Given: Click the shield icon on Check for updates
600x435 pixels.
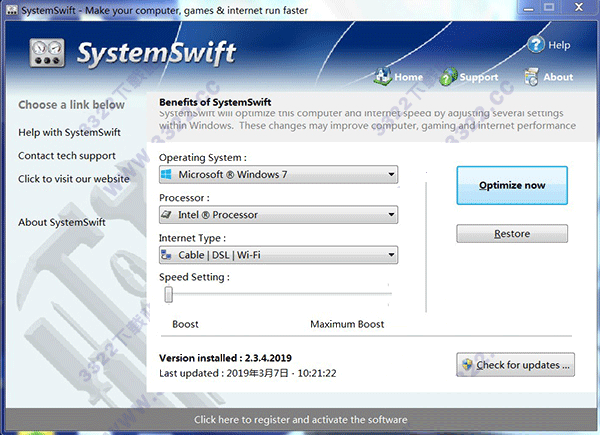Looking at the screenshot, I should 467,364.
